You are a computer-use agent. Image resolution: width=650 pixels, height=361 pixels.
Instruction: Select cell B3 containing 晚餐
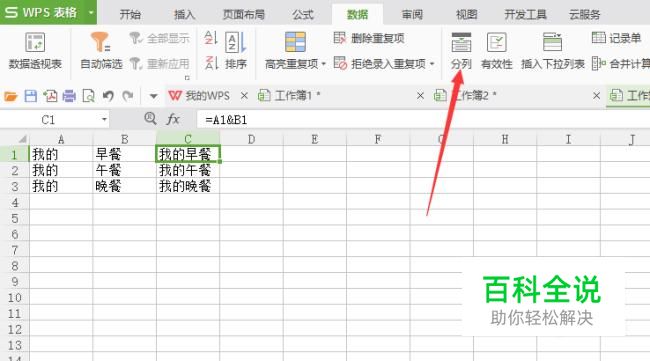(x=124, y=186)
